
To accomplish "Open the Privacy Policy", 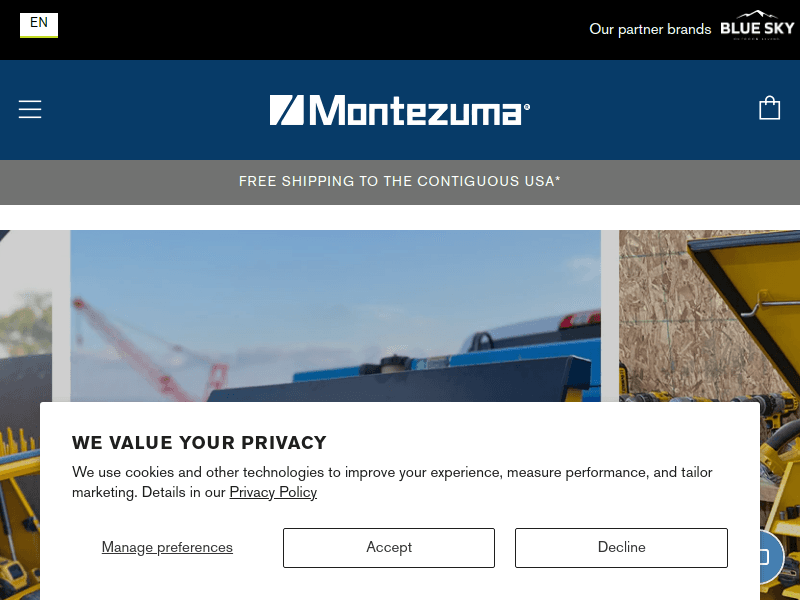I will click(x=273, y=492).
